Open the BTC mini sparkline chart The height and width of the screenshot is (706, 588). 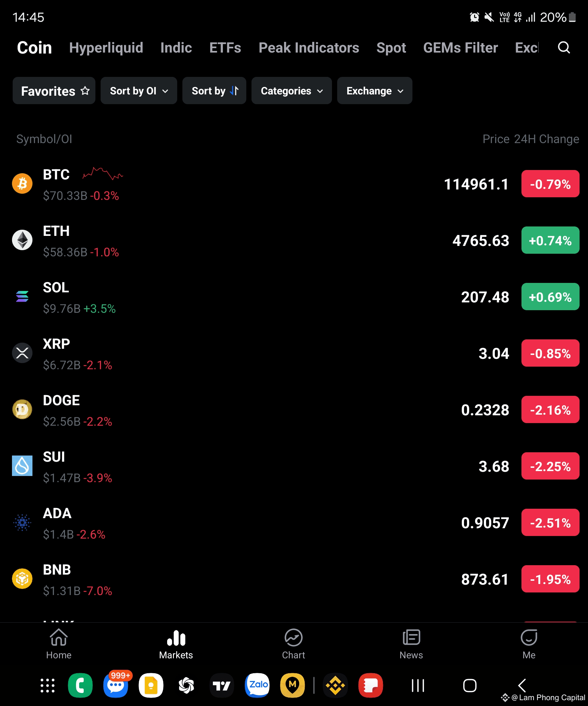tap(103, 174)
